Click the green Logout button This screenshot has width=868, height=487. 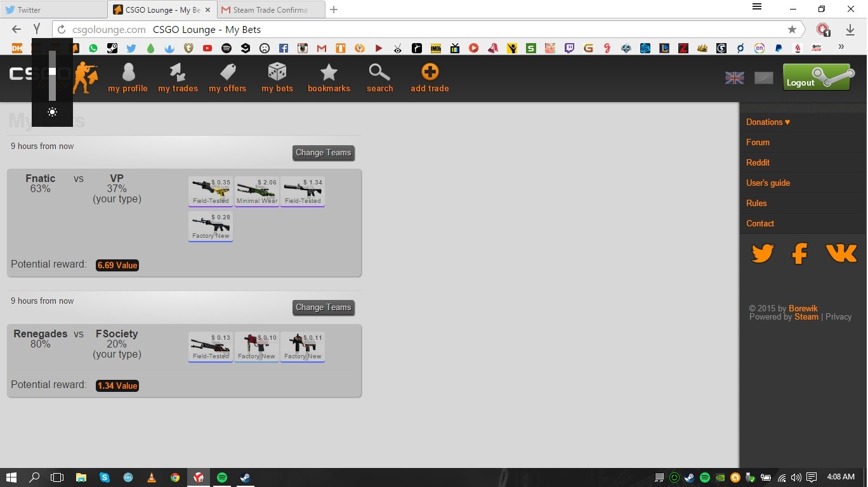coord(817,77)
